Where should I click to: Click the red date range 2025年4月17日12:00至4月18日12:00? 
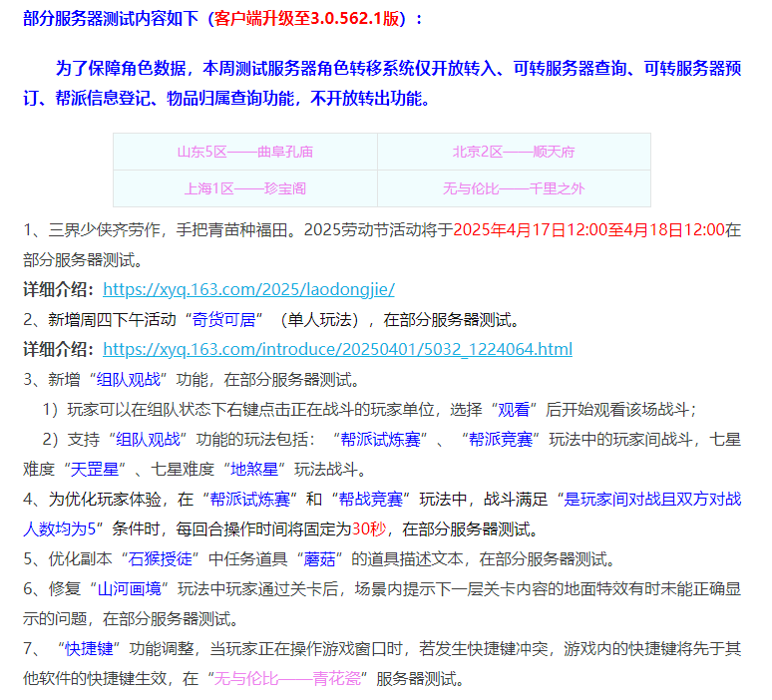588,230
